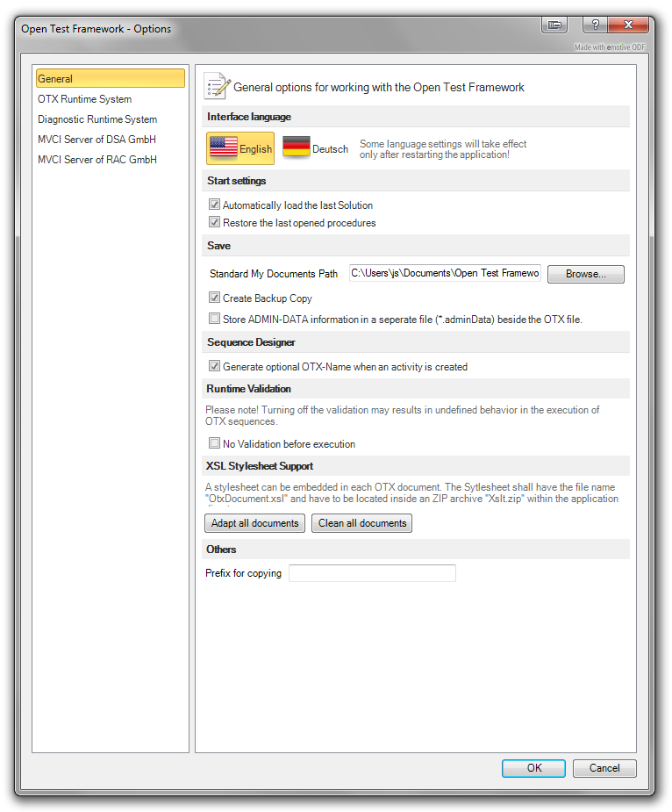
Task: Toggle Generate optional OTX-Name checkbox
Action: tap(215, 366)
